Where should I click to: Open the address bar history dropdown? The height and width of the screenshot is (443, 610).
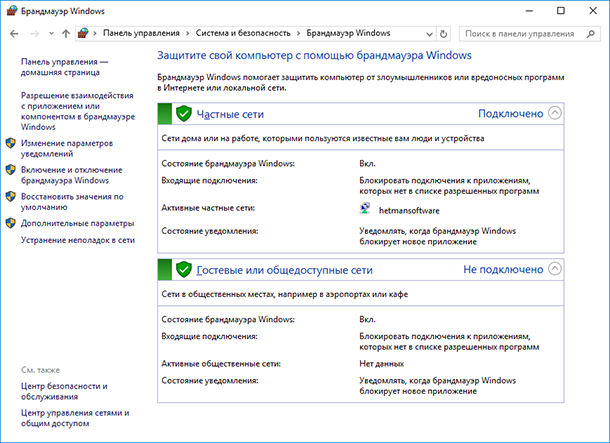(x=429, y=34)
